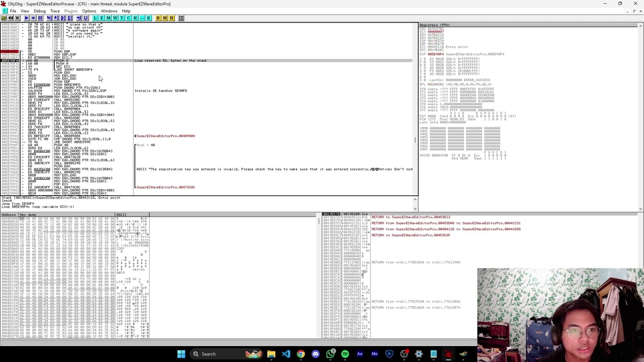This screenshot has height=362, width=644.
Task: Open the Help menu
Action: coord(126,11)
